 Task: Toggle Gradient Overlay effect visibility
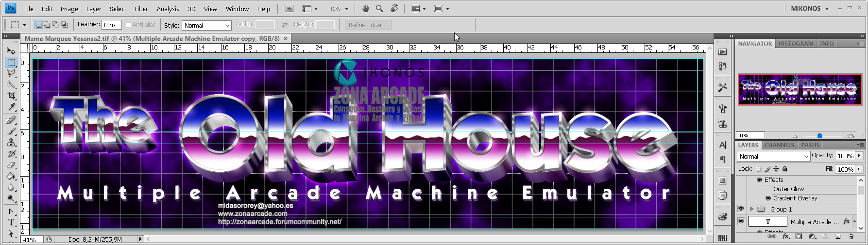coord(768,198)
